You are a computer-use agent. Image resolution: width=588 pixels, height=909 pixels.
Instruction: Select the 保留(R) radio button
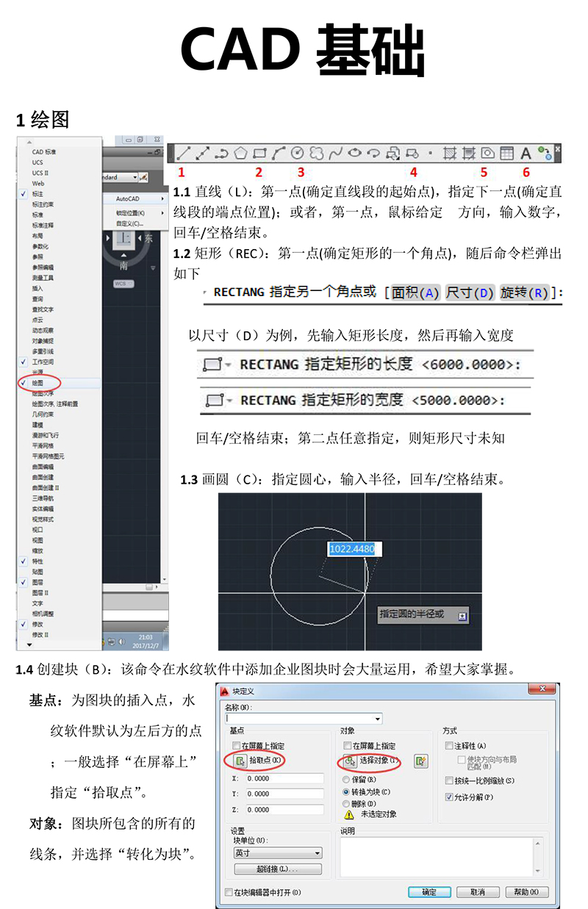pos(346,779)
